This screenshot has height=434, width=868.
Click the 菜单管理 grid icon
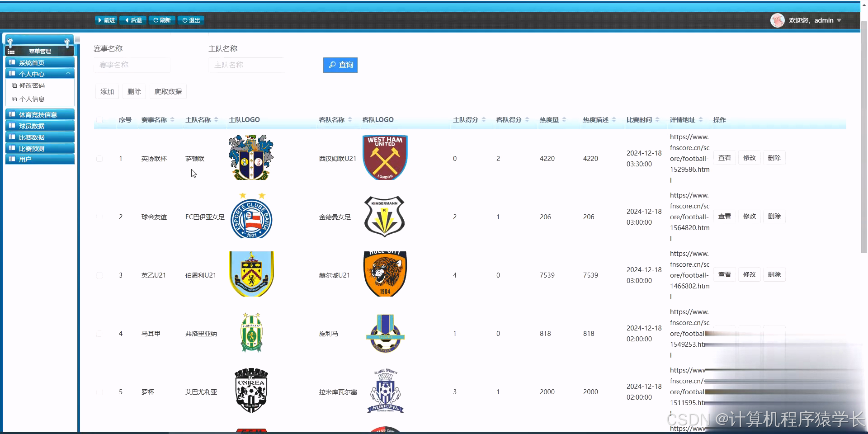click(x=11, y=52)
